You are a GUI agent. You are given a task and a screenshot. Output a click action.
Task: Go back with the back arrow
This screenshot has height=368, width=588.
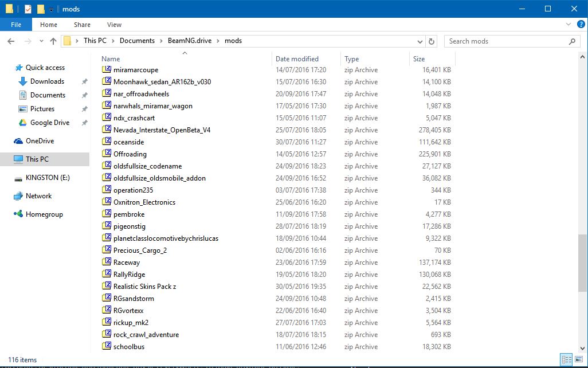11,41
